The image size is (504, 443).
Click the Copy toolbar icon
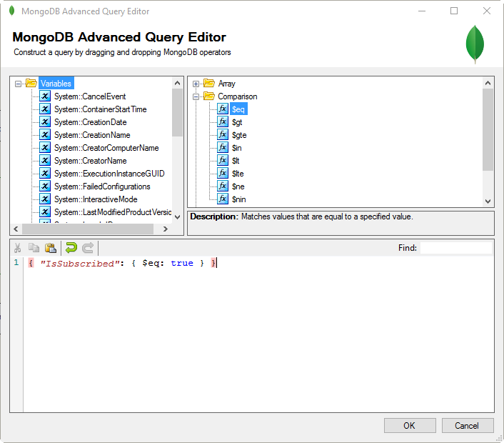pyautogui.click(x=34, y=248)
